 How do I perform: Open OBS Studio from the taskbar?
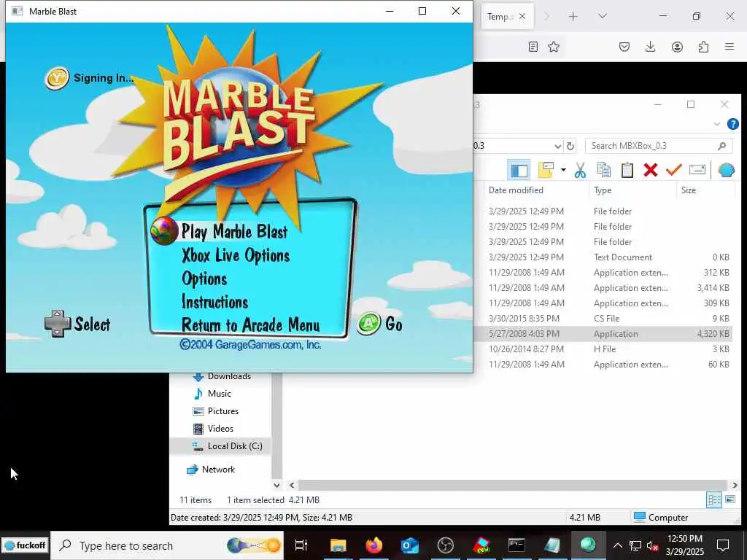446,545
